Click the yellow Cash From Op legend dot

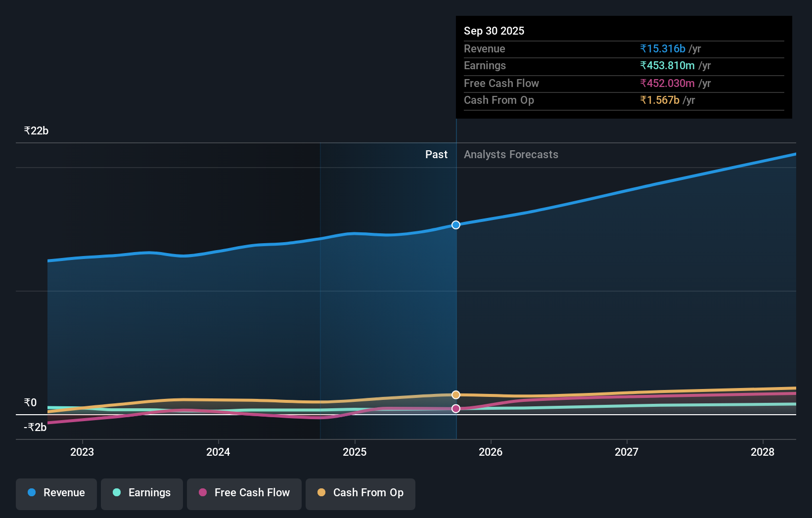coord(321,493)
